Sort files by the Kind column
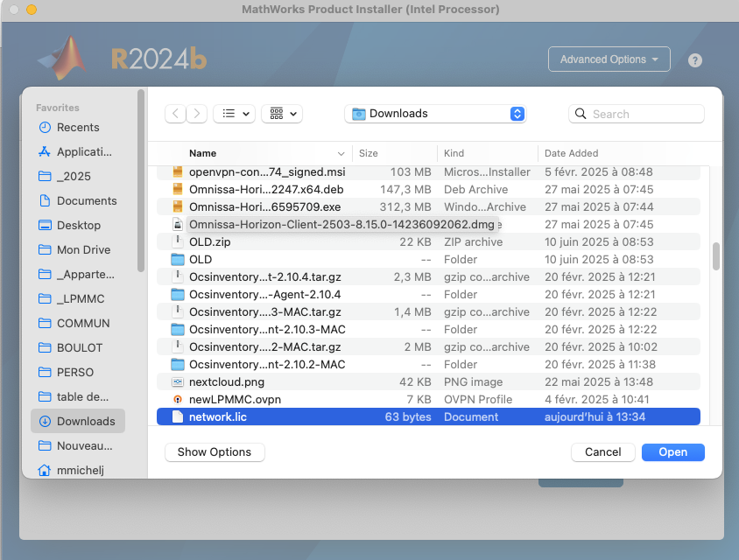The height and width of the screenshot is (560, 739). [x=454, y=153]
